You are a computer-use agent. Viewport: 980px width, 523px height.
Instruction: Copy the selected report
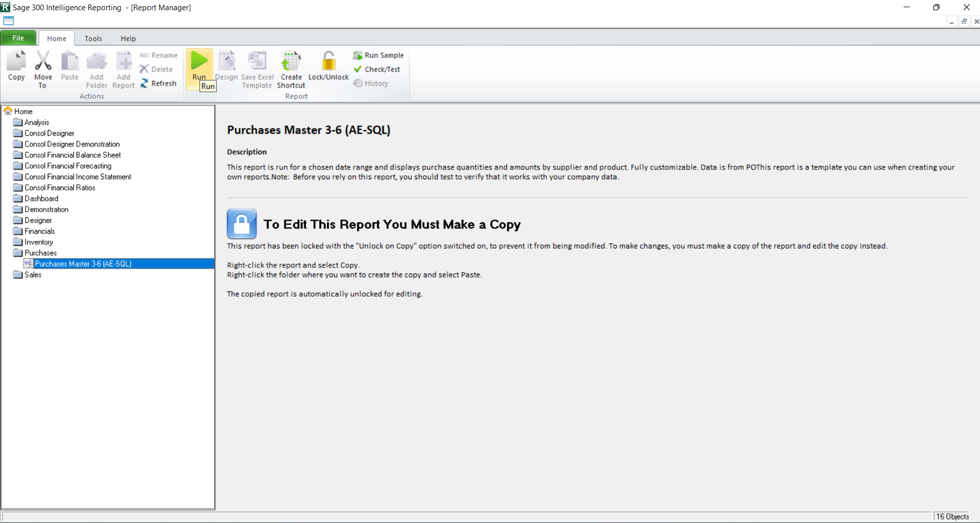click(16, 68)
